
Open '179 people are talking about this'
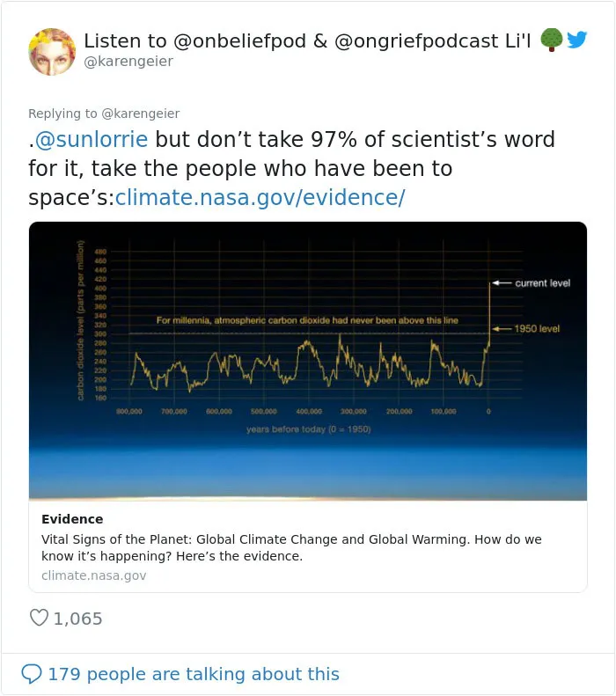tap(194, 674)
